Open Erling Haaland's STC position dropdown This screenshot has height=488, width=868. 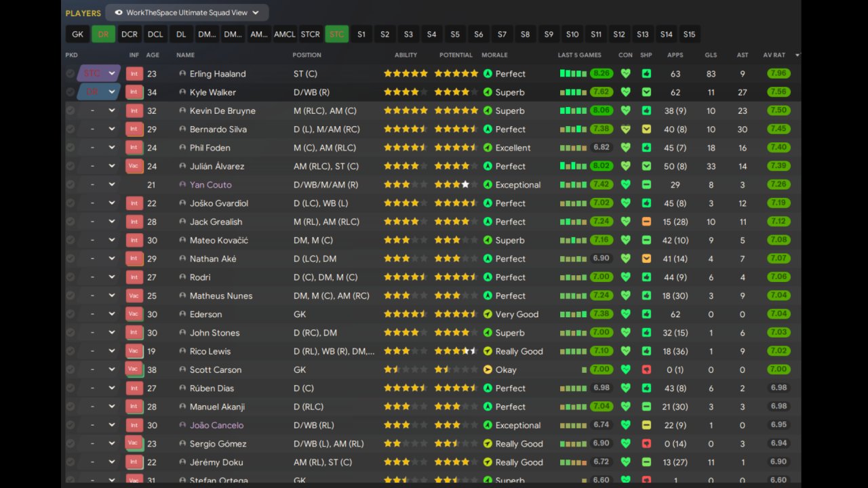(x=99, y=74)
